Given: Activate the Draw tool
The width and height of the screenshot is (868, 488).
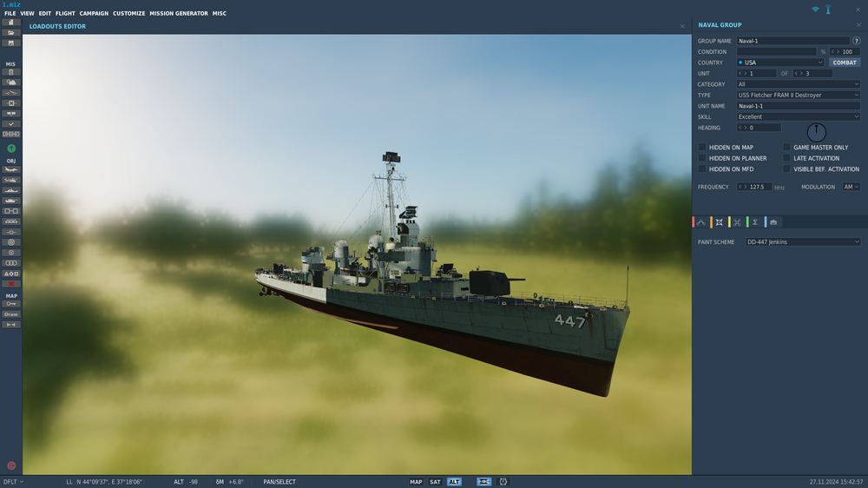Looking at the screenshot, I should pos(10,314).
